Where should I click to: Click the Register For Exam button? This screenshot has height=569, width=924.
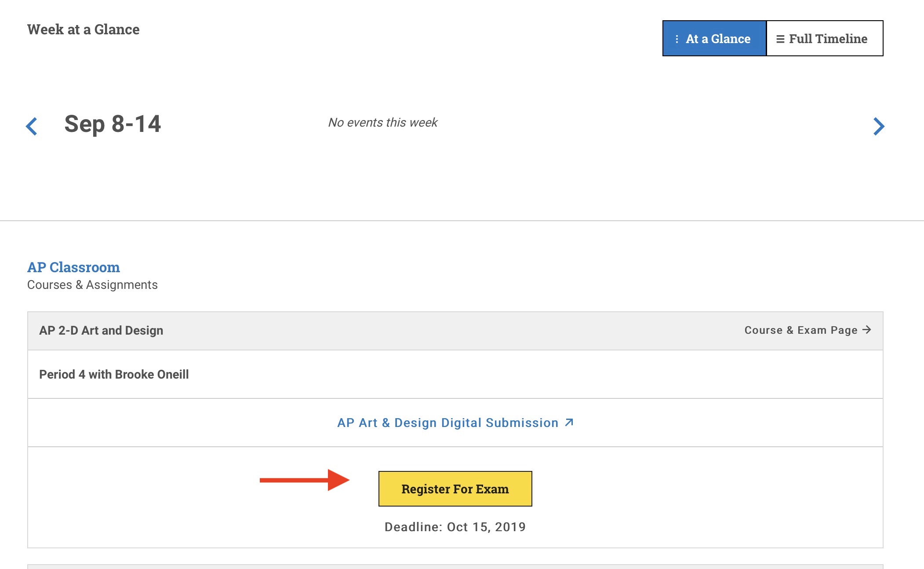coord(455,488)
